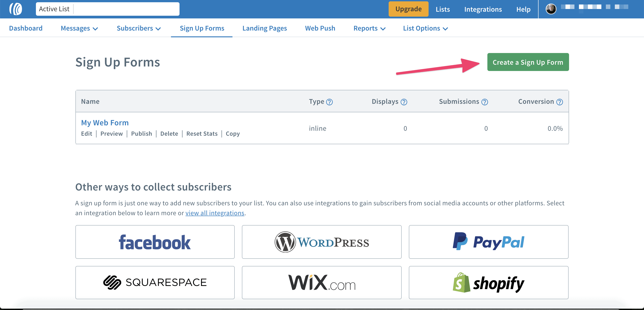This screenshot has height=310, width=644.
Task: Open Lists in the top bar
Action: [443, 9]
